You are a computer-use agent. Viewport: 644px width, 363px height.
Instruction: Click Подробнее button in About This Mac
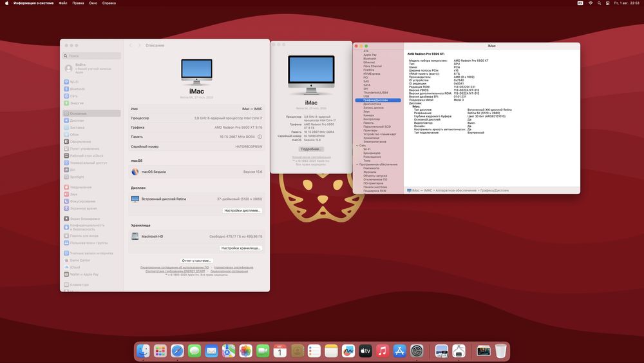click(311, 149)
